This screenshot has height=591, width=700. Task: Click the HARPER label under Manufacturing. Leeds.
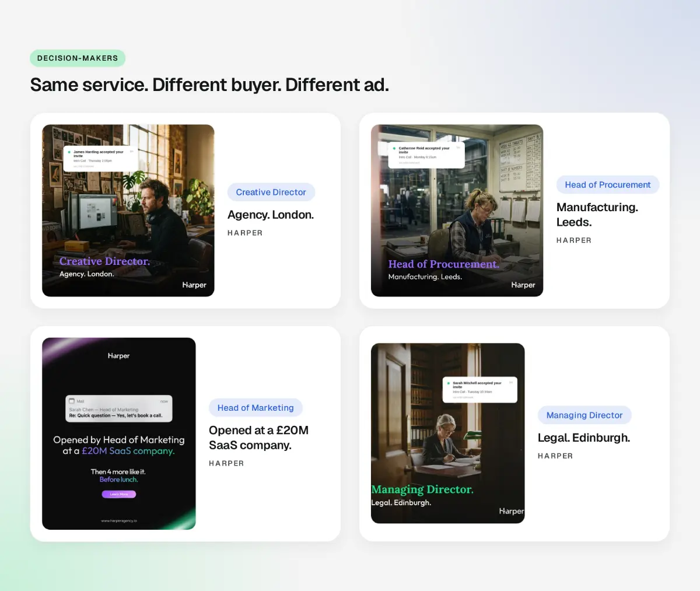tap(574, 240)
